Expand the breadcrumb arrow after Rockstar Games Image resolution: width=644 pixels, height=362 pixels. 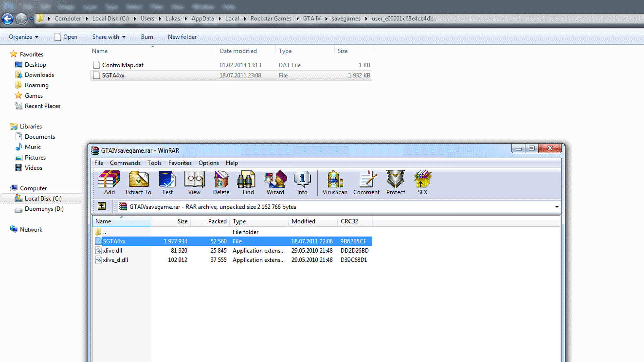tap(297, 19)
